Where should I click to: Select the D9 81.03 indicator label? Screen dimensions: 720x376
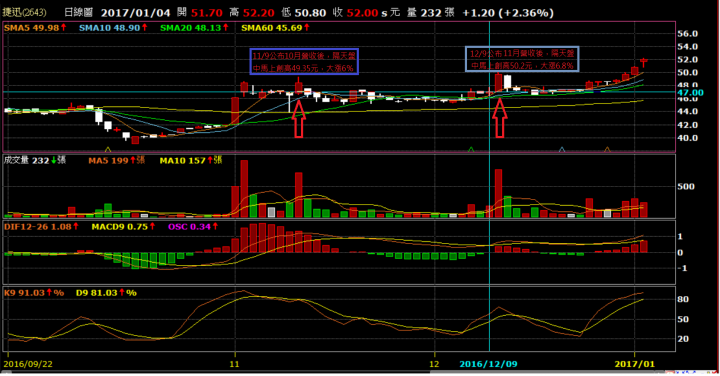106,293
